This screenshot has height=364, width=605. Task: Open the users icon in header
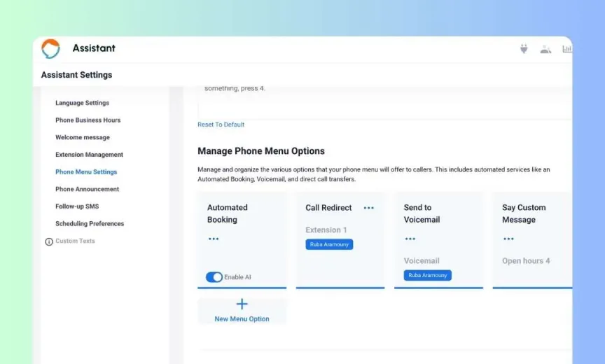point(545,49)
